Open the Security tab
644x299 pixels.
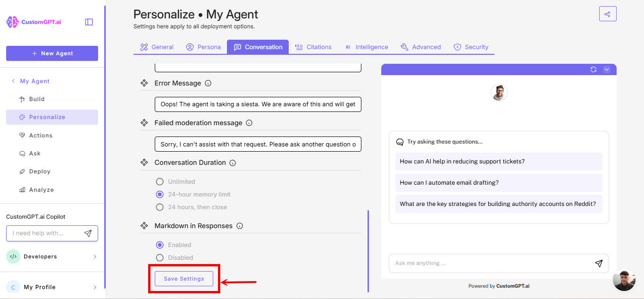pos(471,47)
